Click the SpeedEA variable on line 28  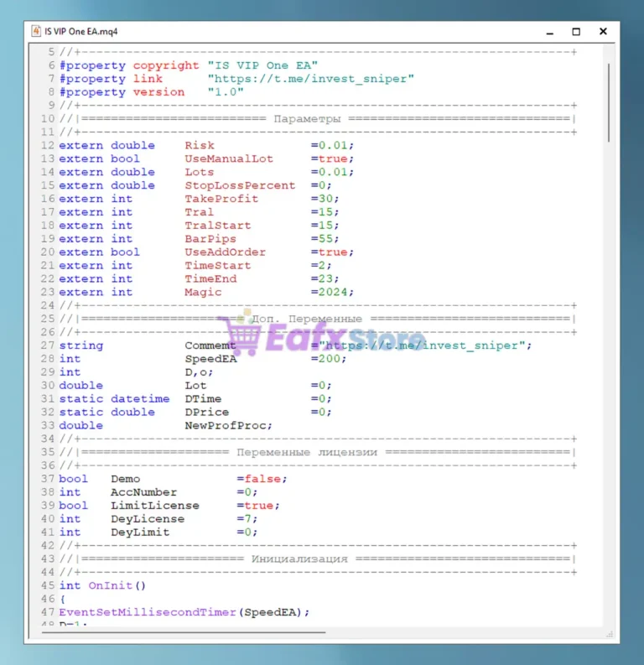(x=210, y=359)
